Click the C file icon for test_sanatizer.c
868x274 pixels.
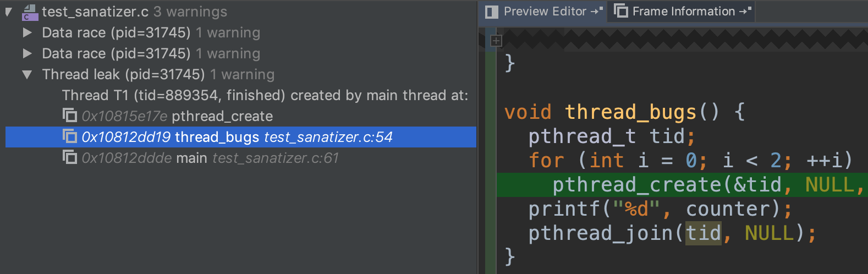pyautogui.click(x=30, y=12)
